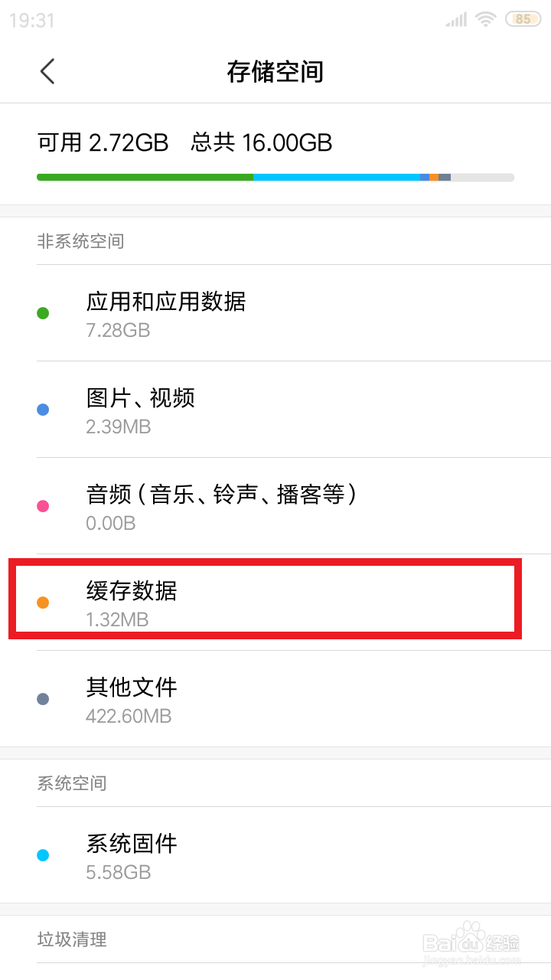Click the Wi-Fi icon in the status bar
Image resolution: width=551 pixels, height=980 pixels.
(487, 19)
